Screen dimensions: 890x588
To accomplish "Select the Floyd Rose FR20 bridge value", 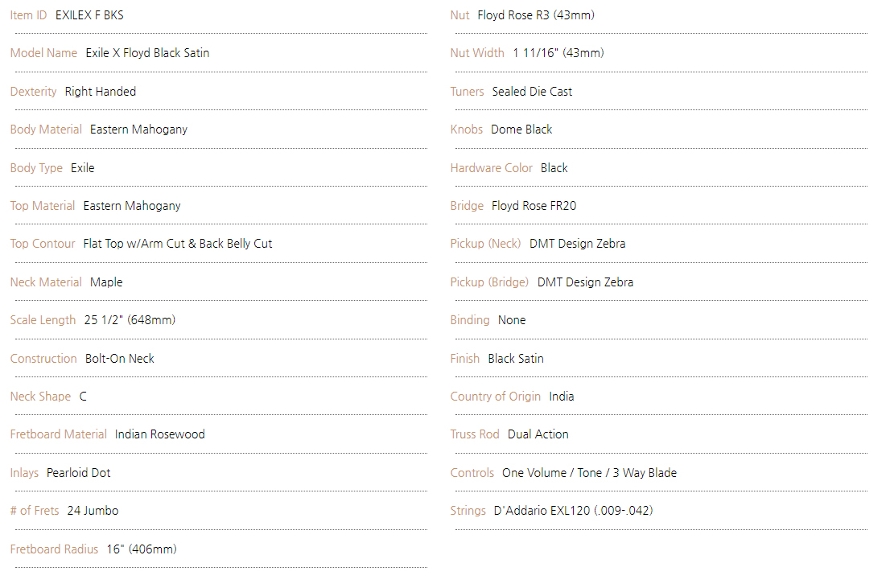I will [534, 206].
